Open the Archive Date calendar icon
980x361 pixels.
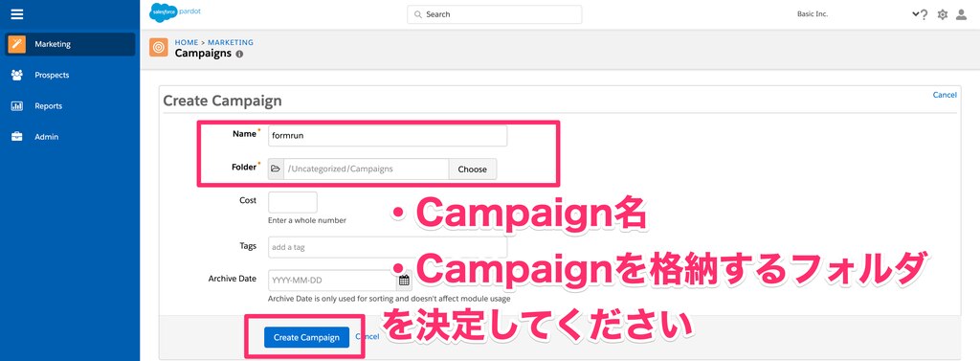pos(404,280)
